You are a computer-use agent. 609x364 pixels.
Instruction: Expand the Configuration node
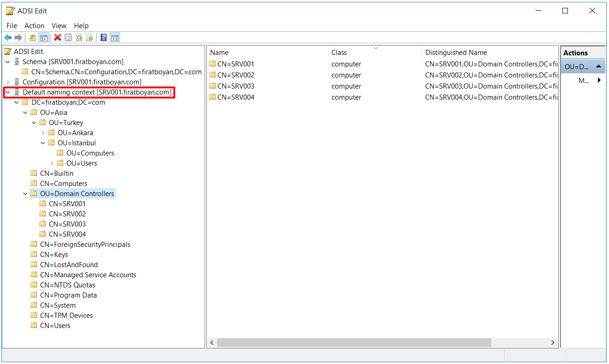pyautogui.click(x=8, y=82)
